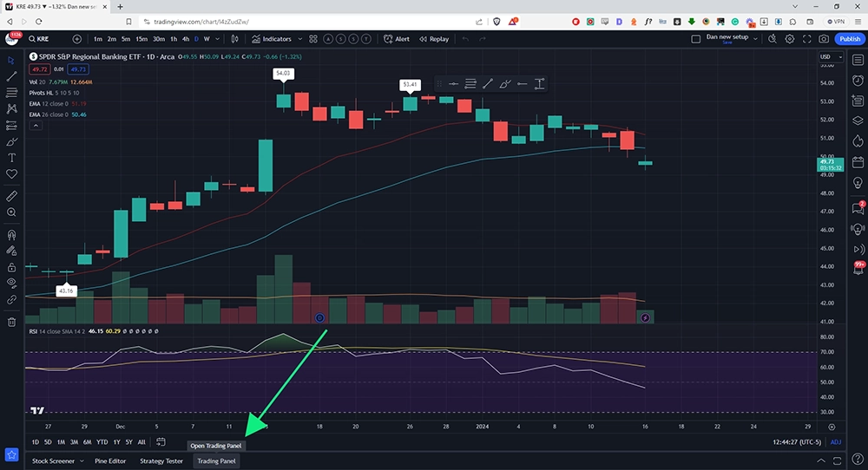Open indicator templates grid icon
Image resolution: width=868 pixels, height=470 pixels.
coord(313,39)
